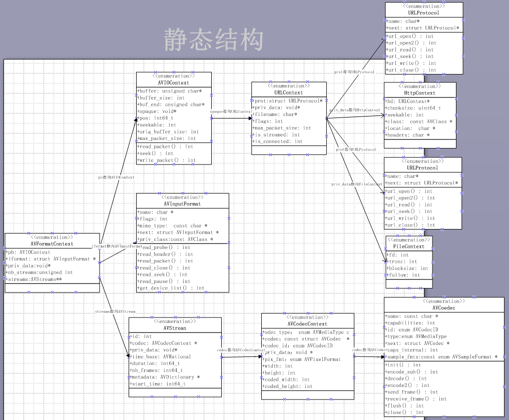Select the AVInputFormat class title

[x=182, y=203]
